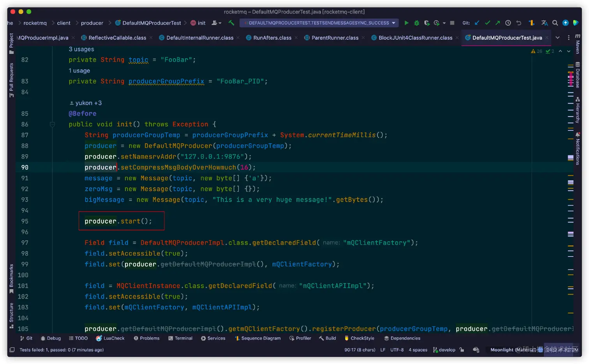The image size is (589, 364).
Task: Commit changes with the green checkmark
Action: (487, 23)
